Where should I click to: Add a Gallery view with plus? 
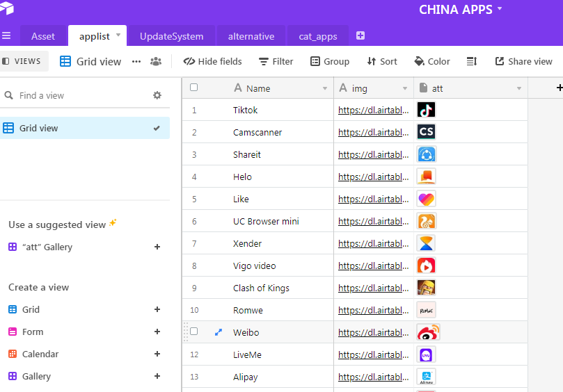157,376
